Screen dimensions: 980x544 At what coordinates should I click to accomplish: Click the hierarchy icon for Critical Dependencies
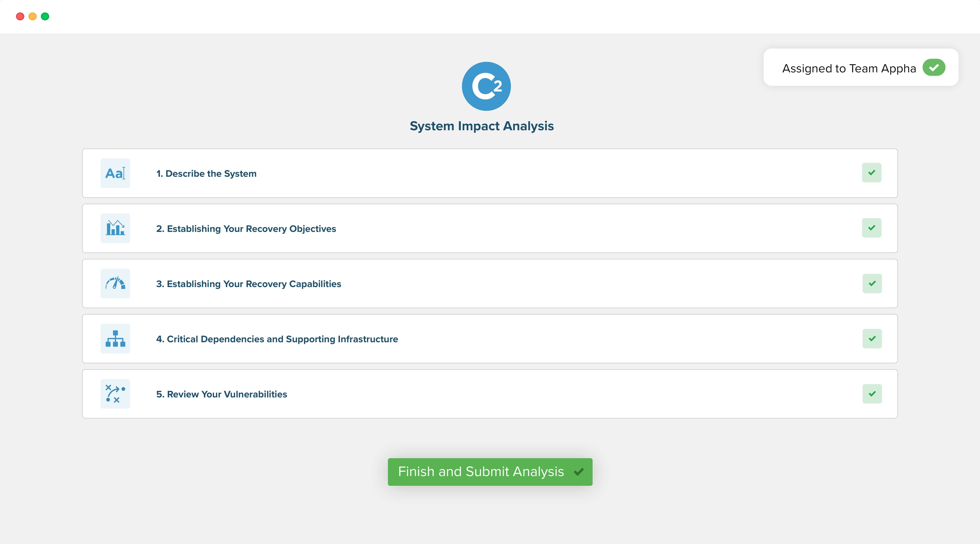pyautogui.click(x=115, y=339)
